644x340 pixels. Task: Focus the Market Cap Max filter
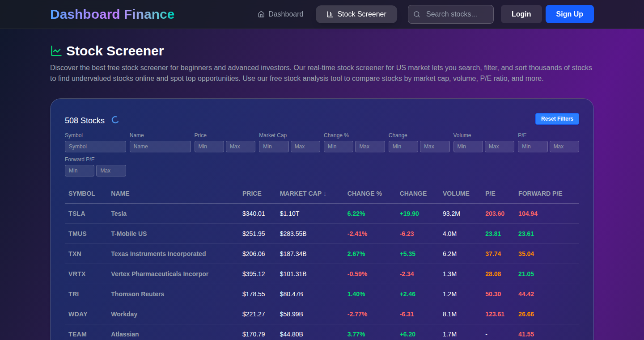[305, 147]
